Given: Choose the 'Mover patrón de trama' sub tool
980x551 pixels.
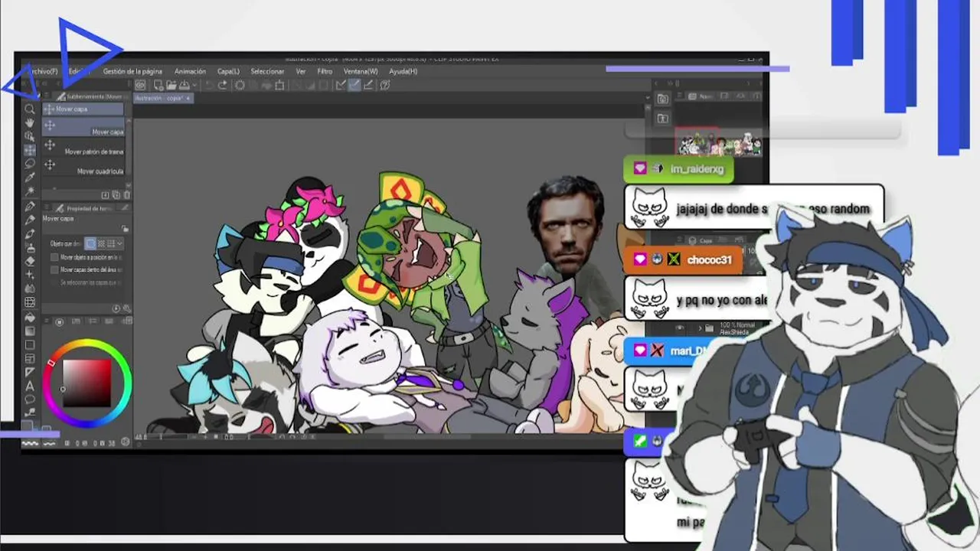Looking at the screenshot, I should pyautogui.click(x=83, y=146).
